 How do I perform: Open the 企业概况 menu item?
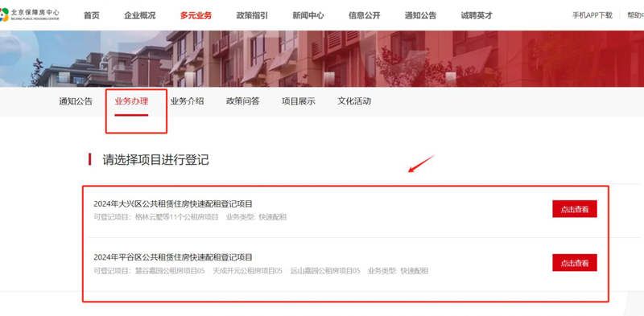[x=139, y=15]
